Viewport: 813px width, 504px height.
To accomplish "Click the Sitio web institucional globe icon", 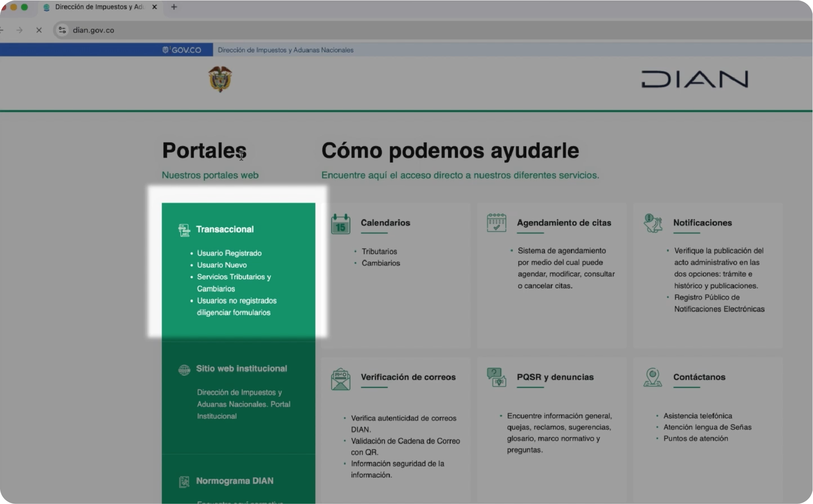I will [x=184, y=370].
